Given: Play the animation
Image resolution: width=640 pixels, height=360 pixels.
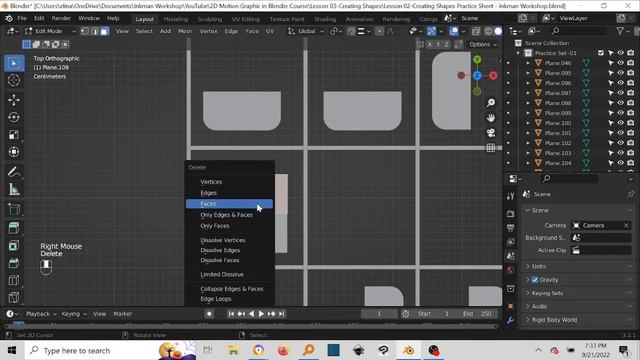Looking at the screenshot, I should [261, 314].
